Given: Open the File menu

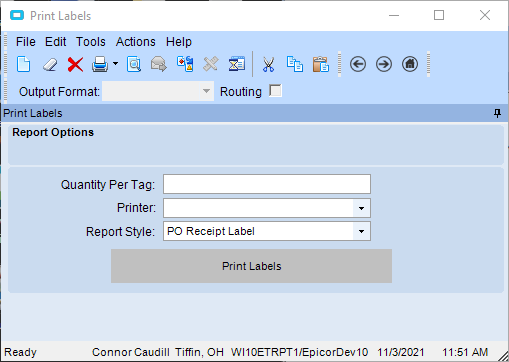Looking at the screenshot, I should point(26,42).
